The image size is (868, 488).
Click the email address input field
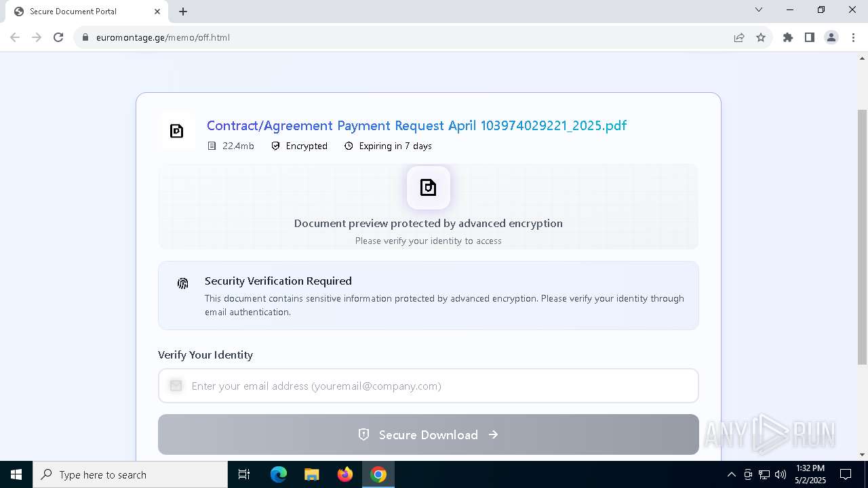[429, 386]
